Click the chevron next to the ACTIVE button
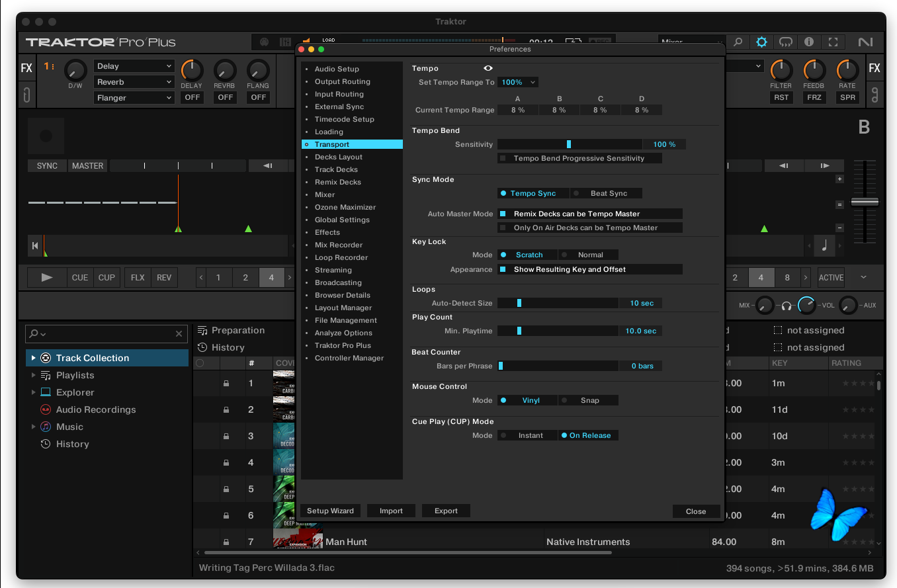Screen dimensions: 897x588 pos(863,278)
